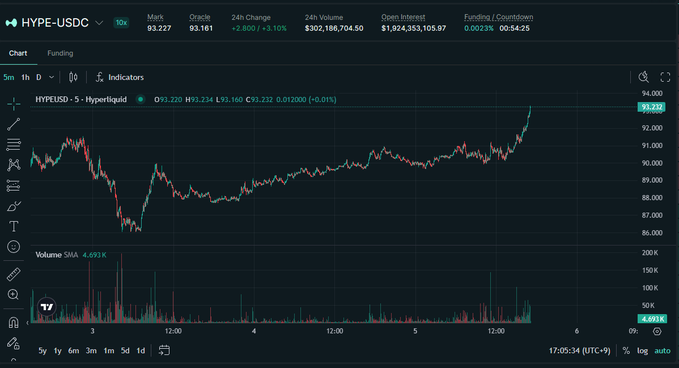Open chart settings gear on time axis
The width and height of the screenshot is (679, 368).
pyautogui.click(x=657, y=331)
